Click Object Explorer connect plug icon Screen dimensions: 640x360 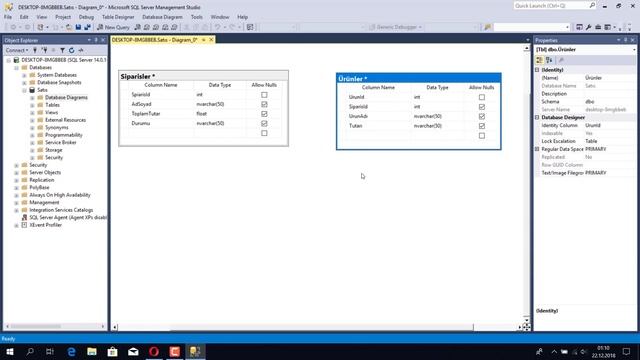tap(35, 50)
